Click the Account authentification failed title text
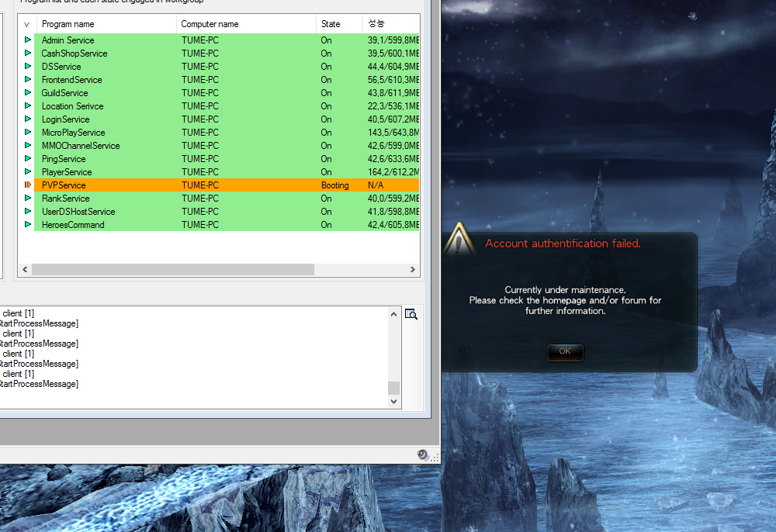776x532 pixels. point(563,244)
